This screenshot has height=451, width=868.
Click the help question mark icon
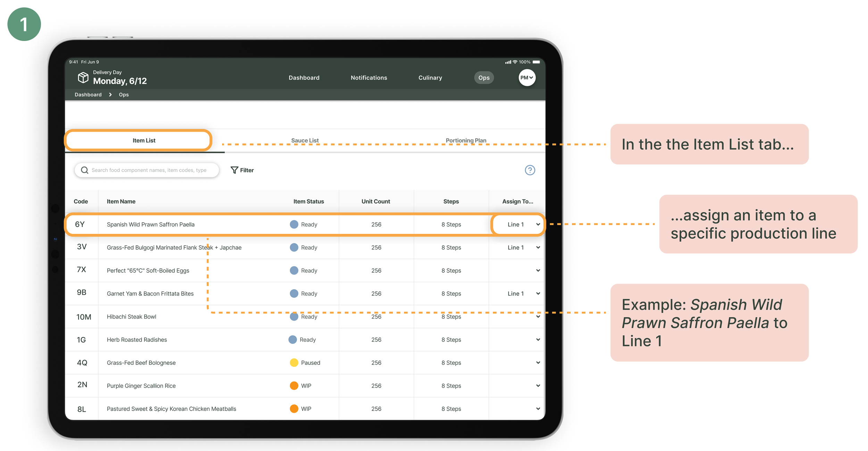click(529, 170)
